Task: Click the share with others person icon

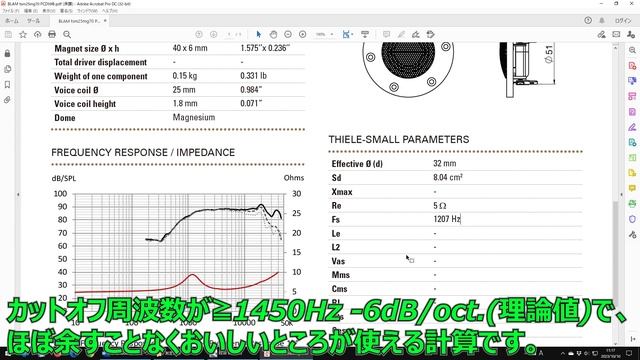Action: click(631, 35)
